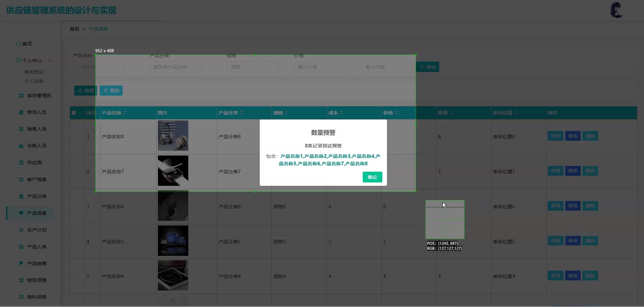Open the 修改密码 submenu item

pos(34,72)
